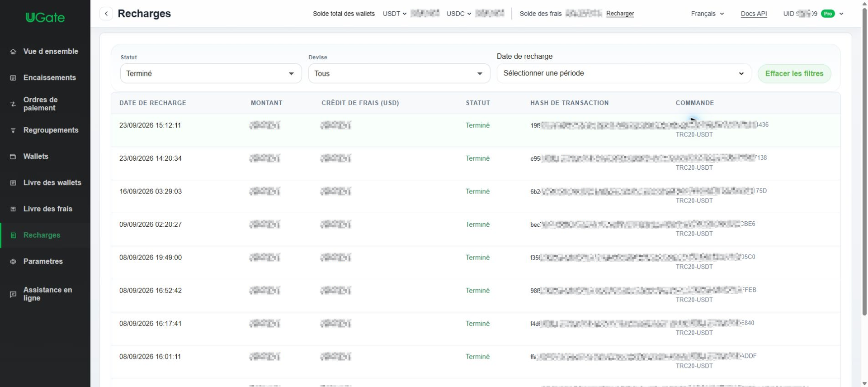Viewport: 868px width, 387px height.
Task: Click the date 23/09/2026 15:12:11
Action: 150,125
